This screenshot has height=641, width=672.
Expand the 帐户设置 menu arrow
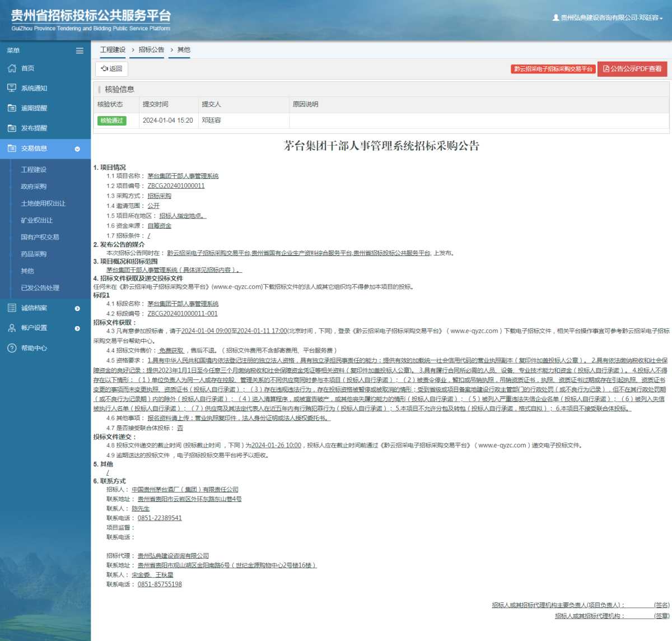click(x=77, y=328)
